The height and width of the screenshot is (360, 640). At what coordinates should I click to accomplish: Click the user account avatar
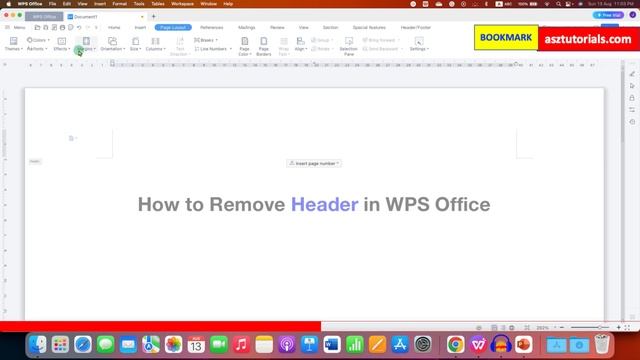[x=632, y=15]
